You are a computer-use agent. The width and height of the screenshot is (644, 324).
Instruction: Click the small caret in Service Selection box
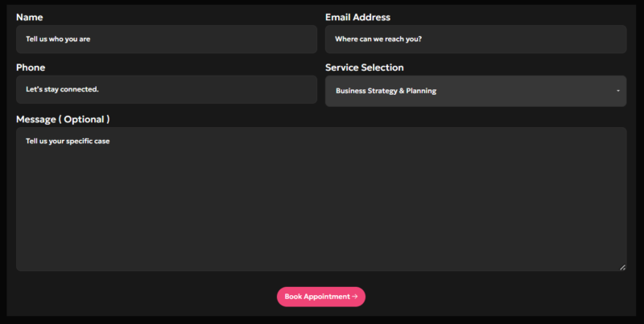[x=618, y=91]
